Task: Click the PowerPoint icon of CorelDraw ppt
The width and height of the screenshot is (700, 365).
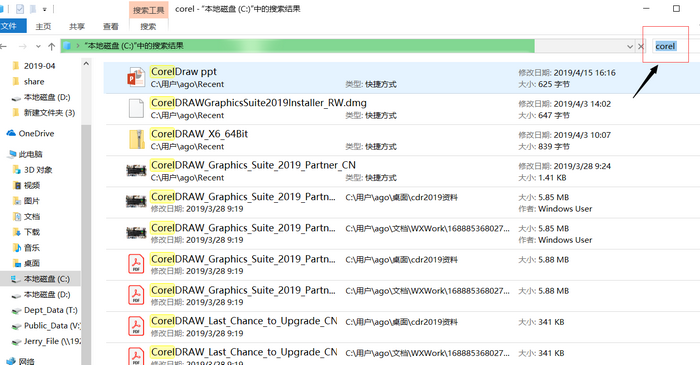Action: [136, 78]
